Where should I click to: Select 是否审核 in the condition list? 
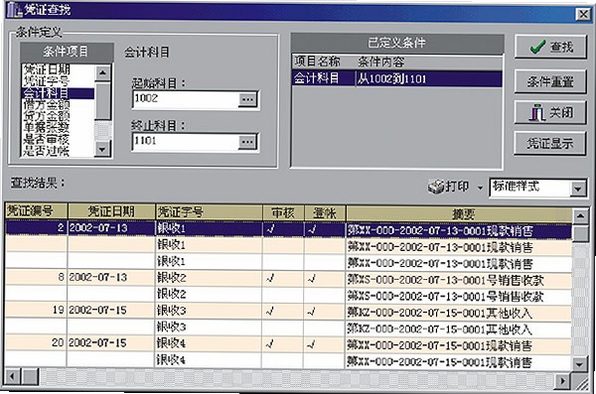(47, 139)
